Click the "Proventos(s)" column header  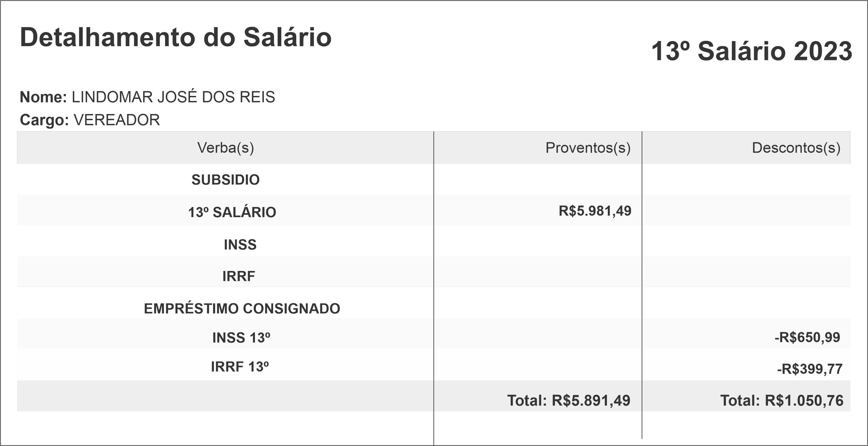[588, 148]
